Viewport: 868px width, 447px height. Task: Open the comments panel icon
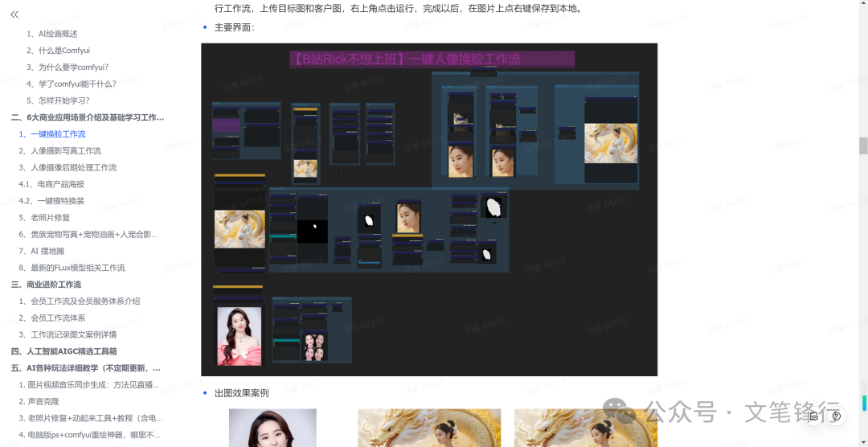[x=814, y=416]
